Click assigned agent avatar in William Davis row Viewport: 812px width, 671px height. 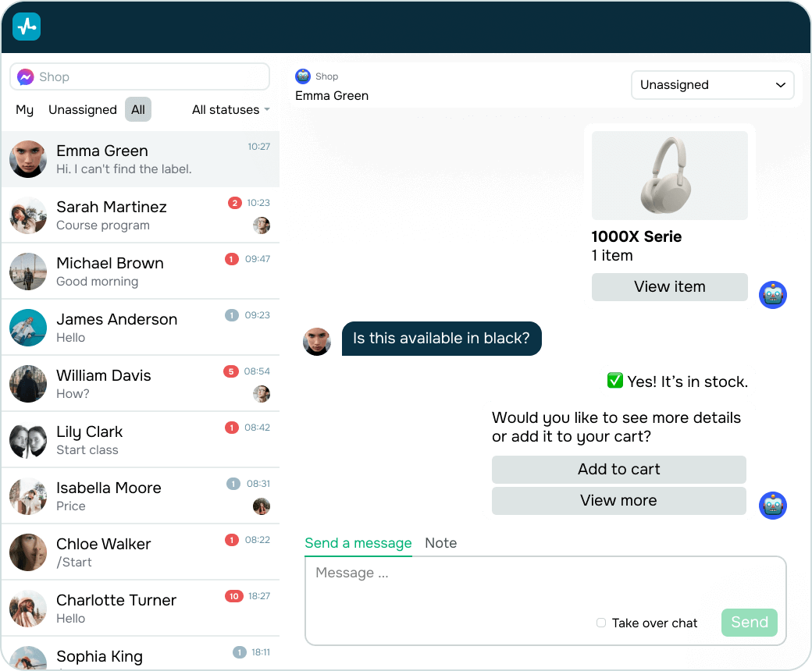click(x=262, y=394)
